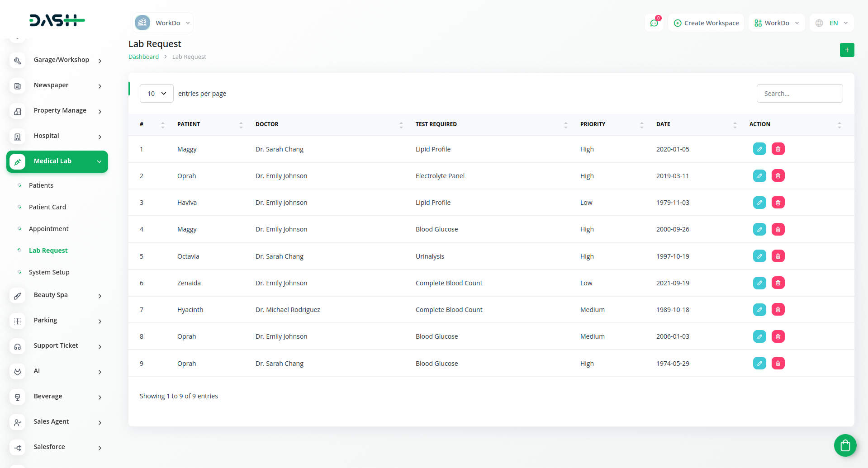868x468 pixels.
Task: Open Patient Card in the sidebar
Action: pos(47,207)
